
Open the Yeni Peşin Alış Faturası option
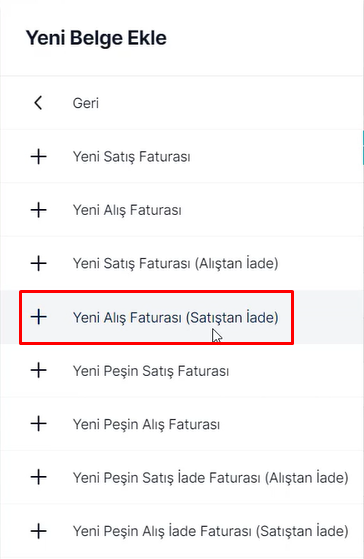[146, 425]
